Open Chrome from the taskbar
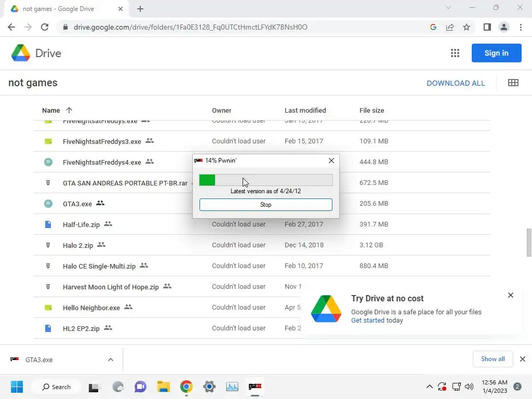Image resolution: width=532 pixels, height=399 pixels. pos(187,387)
